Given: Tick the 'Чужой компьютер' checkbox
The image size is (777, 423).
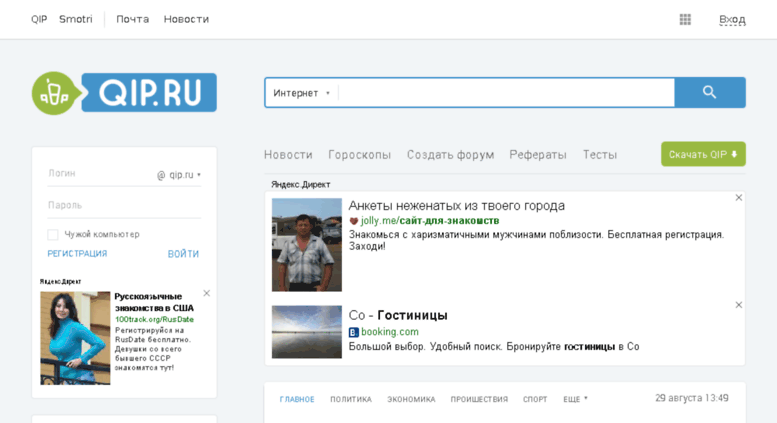Looking at the screenshot, I should [53, 234].
